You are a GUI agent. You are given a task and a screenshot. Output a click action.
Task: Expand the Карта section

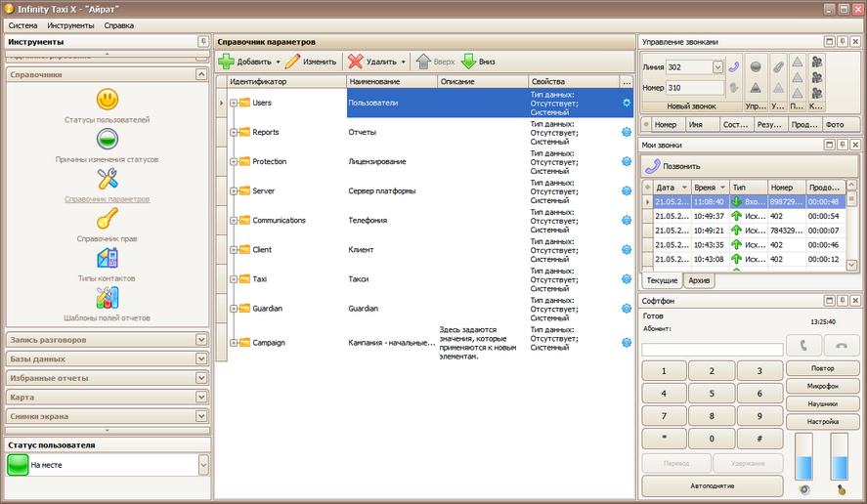pyautogui.click(x=201, y=397)
